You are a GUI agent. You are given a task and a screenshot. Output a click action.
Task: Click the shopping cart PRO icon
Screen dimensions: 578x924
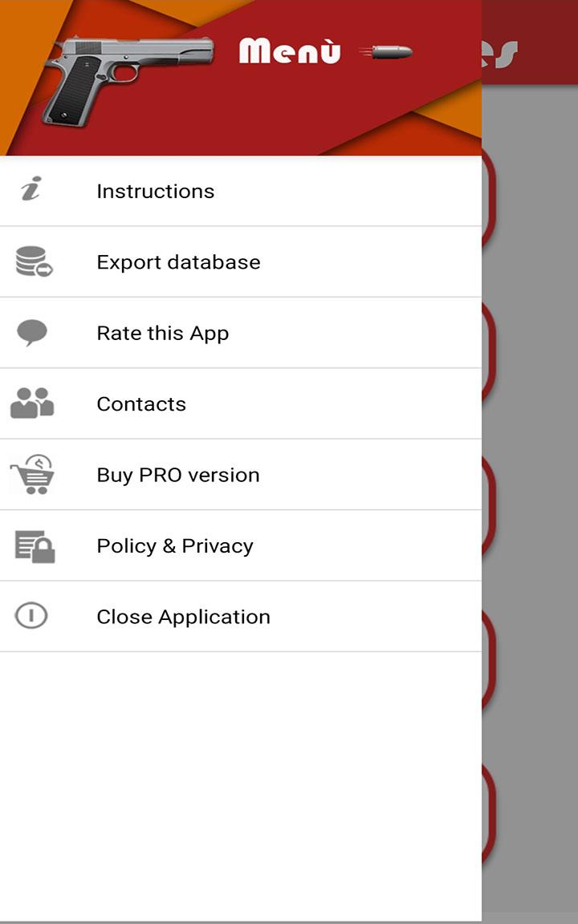point(33,474)
